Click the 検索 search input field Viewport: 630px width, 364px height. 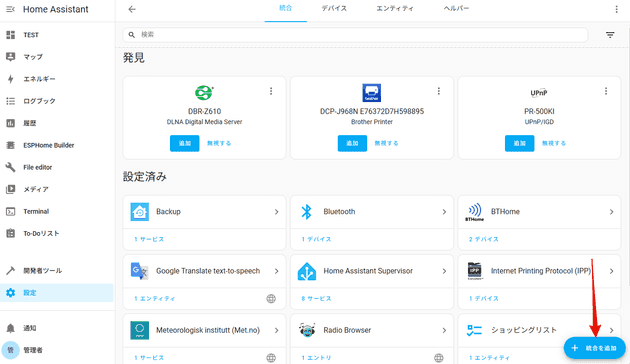356,35
